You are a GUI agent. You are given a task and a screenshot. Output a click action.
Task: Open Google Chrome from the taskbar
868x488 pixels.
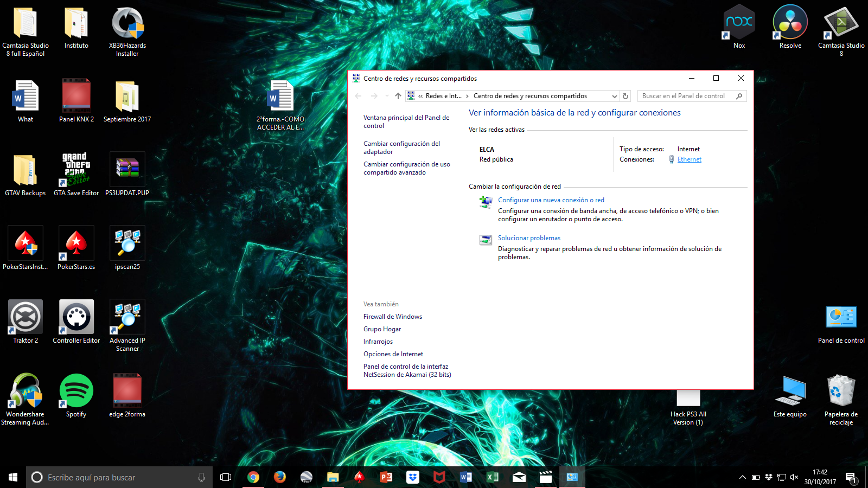253,477
